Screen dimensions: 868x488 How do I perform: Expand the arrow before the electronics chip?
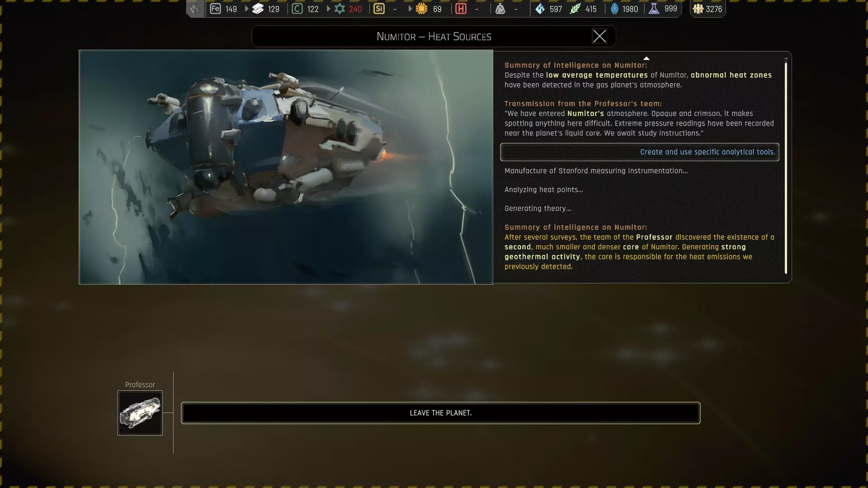click(410, 9)
